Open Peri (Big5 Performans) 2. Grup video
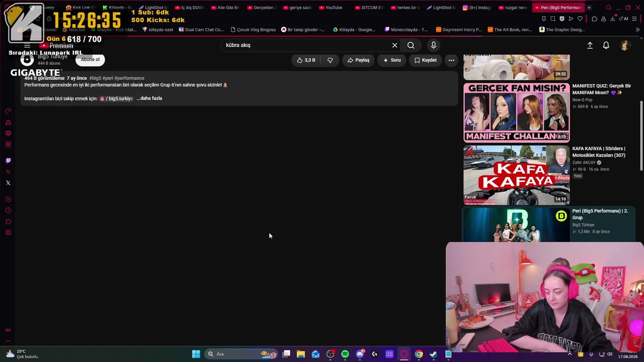This screenshot has width=644, height=362. click(x=517, y=225)
